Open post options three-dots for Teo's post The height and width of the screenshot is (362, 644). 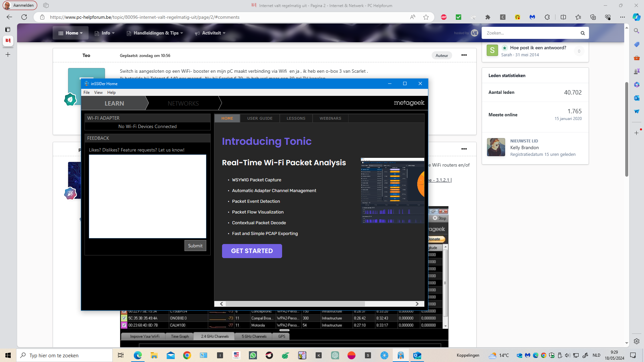point(464,55)
